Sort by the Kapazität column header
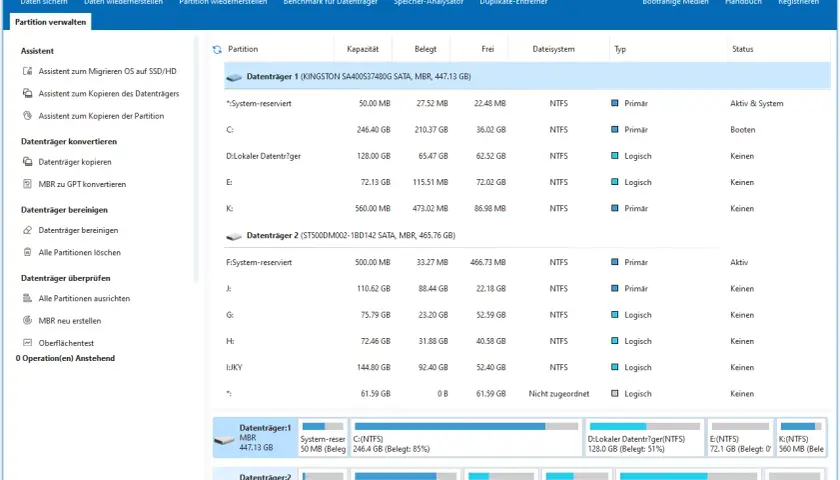This screenshot has width=840, height=480. pos(363,49)
